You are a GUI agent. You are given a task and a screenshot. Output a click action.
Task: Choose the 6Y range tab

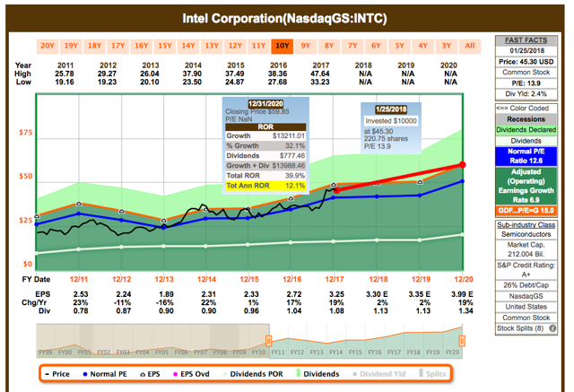click(x=376, y=46)
